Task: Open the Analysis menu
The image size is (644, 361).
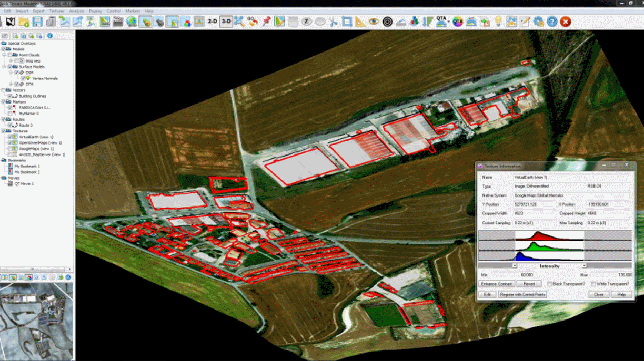Action: click(x=76, y=10)
